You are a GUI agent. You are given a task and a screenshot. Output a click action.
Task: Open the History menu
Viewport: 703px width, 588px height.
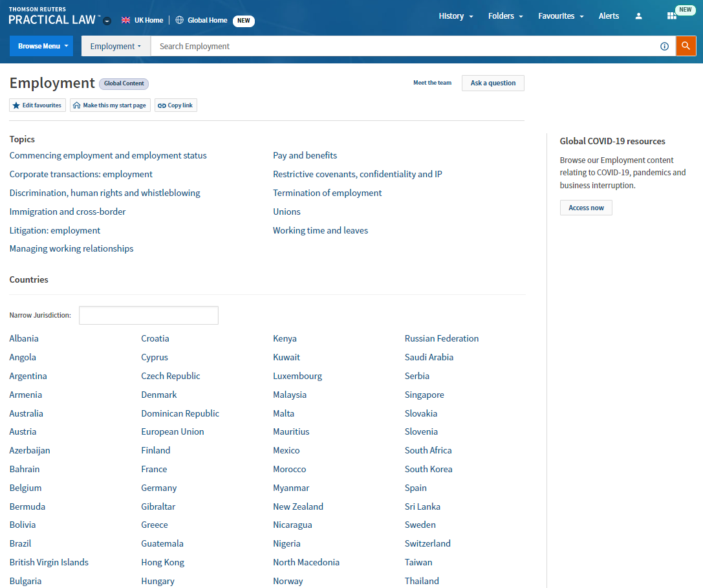click(455, 16)
